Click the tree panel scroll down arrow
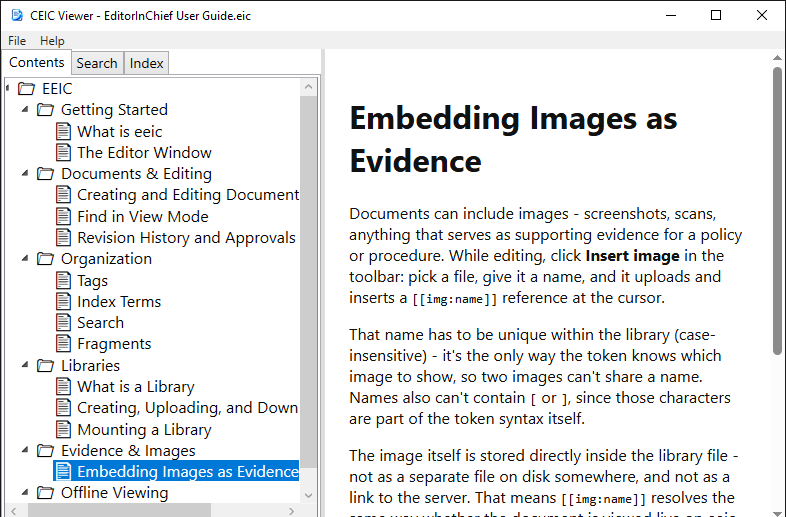Image resolution: width=786 pixels, height=517 pixels. [x=308, y=495]
